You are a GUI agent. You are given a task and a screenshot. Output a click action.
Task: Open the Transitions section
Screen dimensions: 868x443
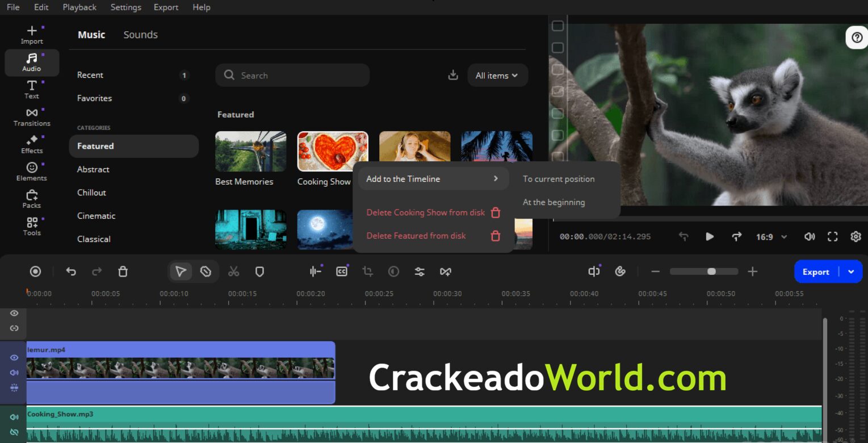pyautogui.click(x=32, y=117)
